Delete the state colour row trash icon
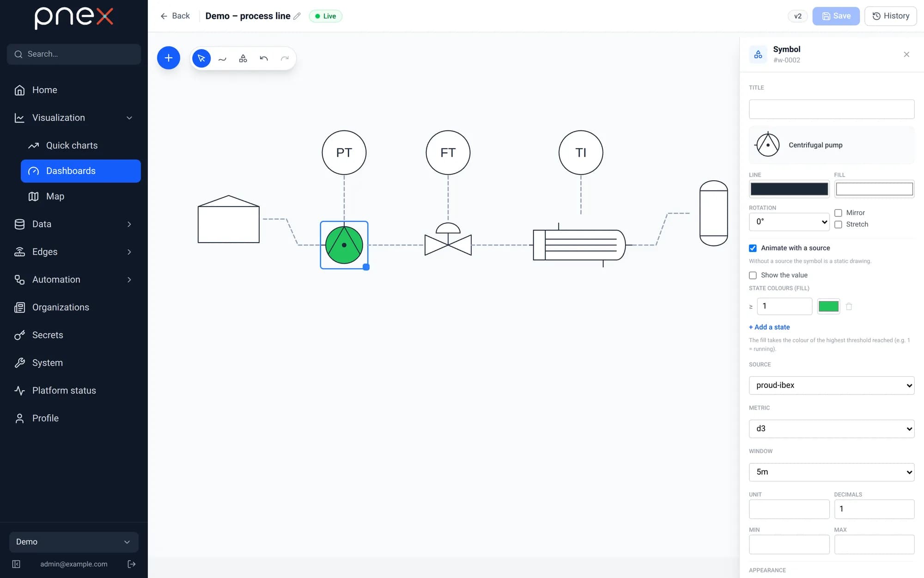This screenshot has width=924, height=578. (849, 306)
